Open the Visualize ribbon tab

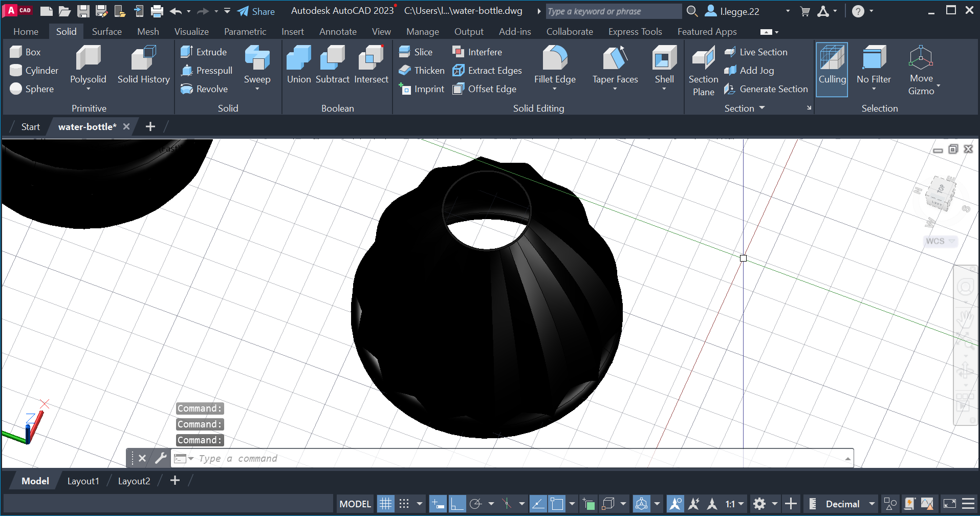point(191,31)
